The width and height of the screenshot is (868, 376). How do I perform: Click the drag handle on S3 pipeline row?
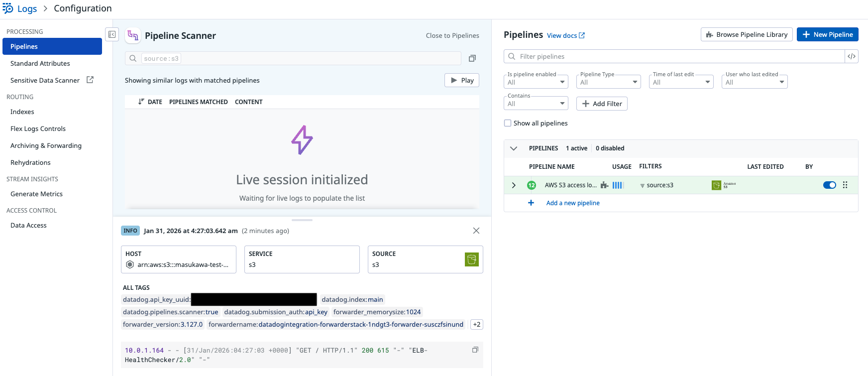(x=845, y=185)
